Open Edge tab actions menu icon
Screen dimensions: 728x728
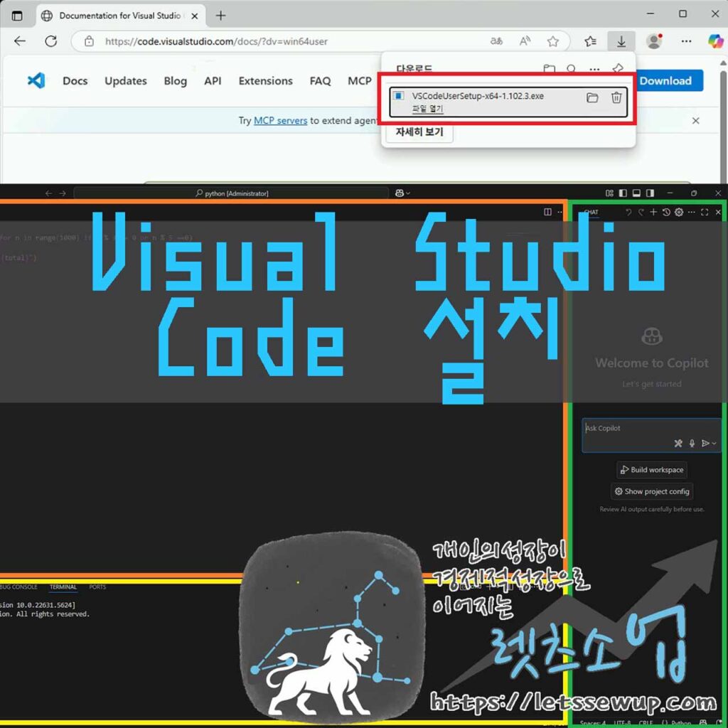[17, 16]
